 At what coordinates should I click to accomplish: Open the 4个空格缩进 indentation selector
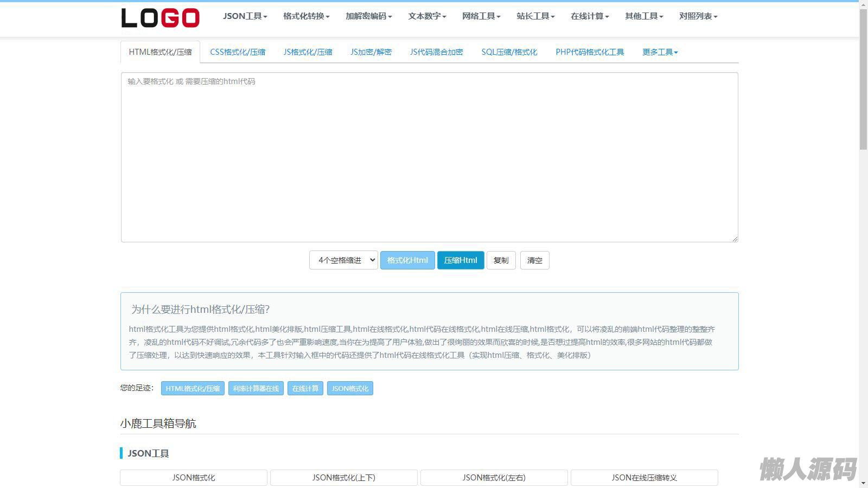tap(343, 260)
